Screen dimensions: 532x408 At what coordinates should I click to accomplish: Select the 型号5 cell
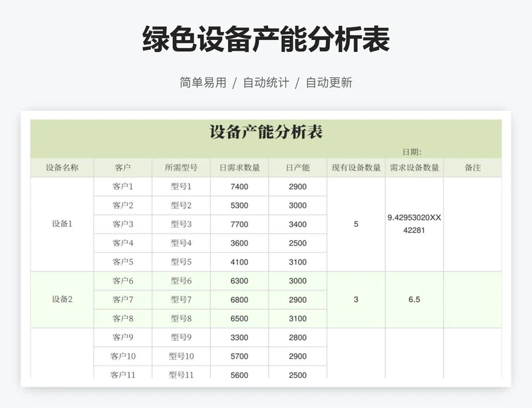(x=181, y=262)
